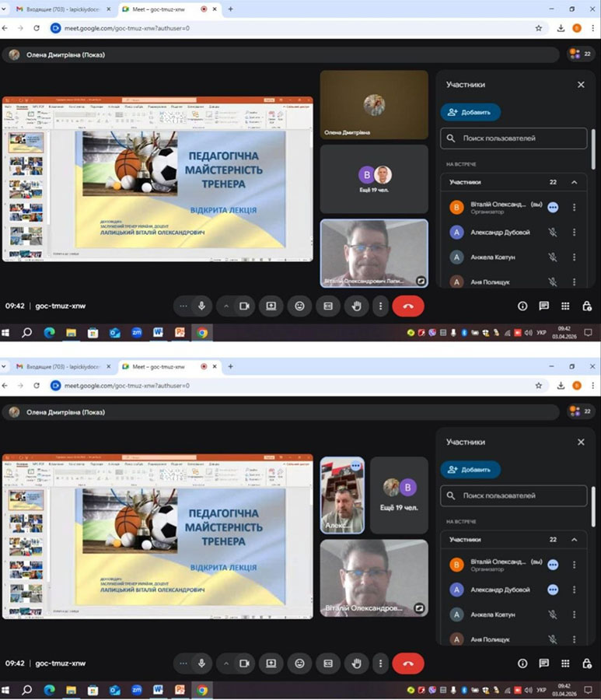The height and width of the screenshot is (700, 601).
Task: Close the Участники panel in bottom screenshot
Action: pyautogui.click(x=581, y=442)
